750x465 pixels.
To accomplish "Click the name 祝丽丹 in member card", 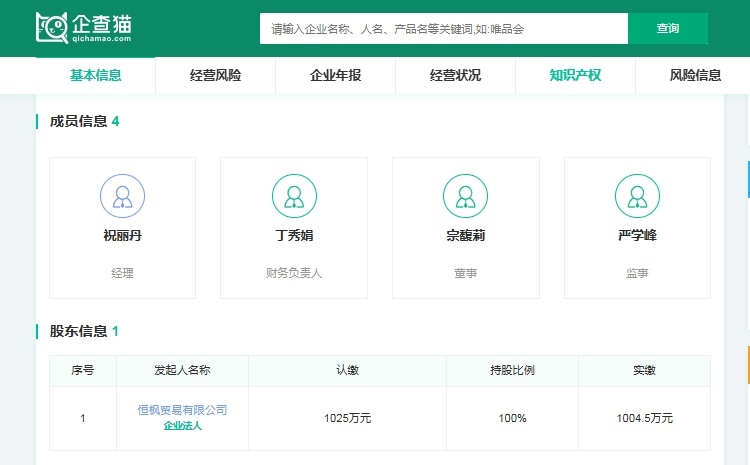I will coord(122,237).
